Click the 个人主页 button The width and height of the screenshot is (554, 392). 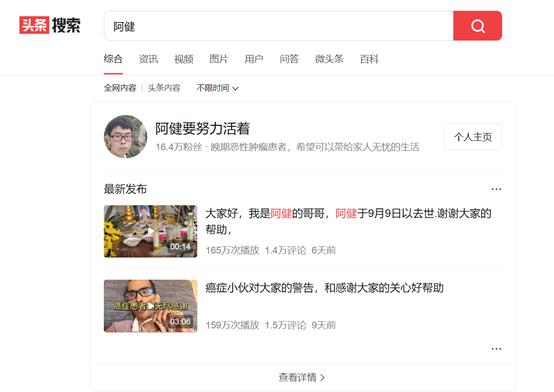473,137
